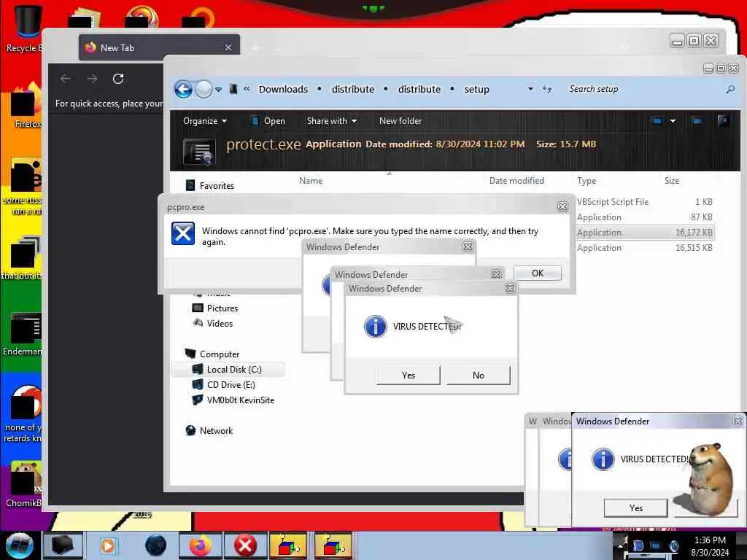Select the 87 KB Application row
The image size is (747, 560).
point(645,217)
